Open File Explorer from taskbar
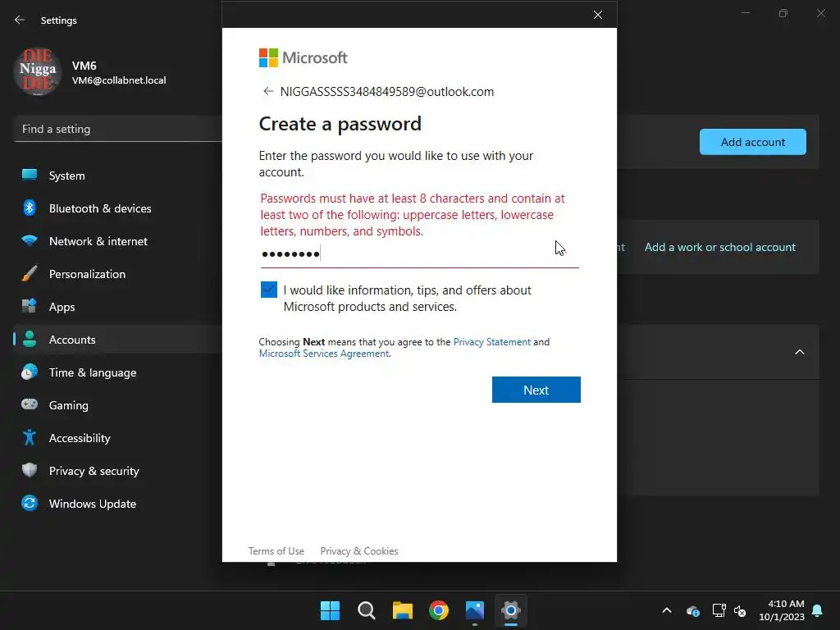The image size is (840, 630). click(402, 610)
